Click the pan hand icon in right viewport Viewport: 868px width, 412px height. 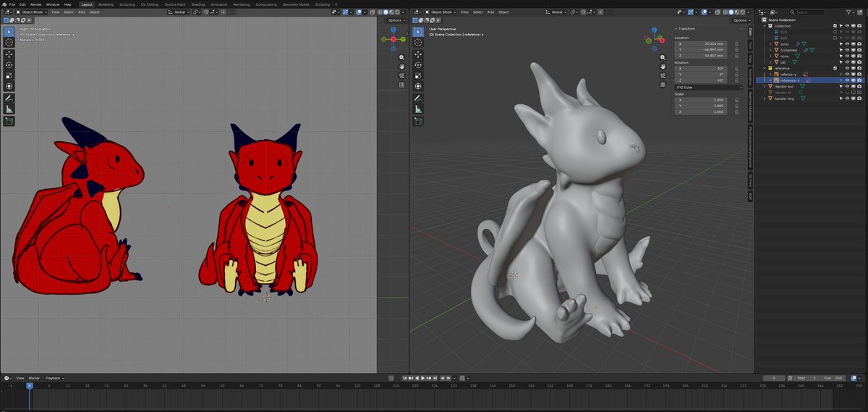663,67
